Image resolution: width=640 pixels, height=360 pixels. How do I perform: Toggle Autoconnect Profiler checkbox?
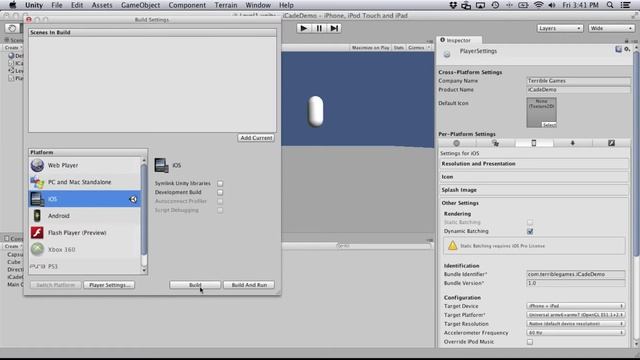point(220,201)
